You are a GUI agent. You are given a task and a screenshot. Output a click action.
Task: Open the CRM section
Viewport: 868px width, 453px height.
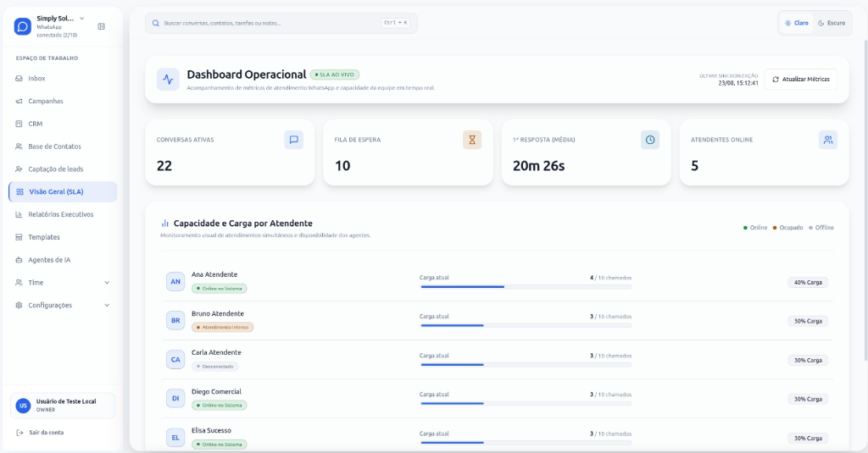point(63,124)
